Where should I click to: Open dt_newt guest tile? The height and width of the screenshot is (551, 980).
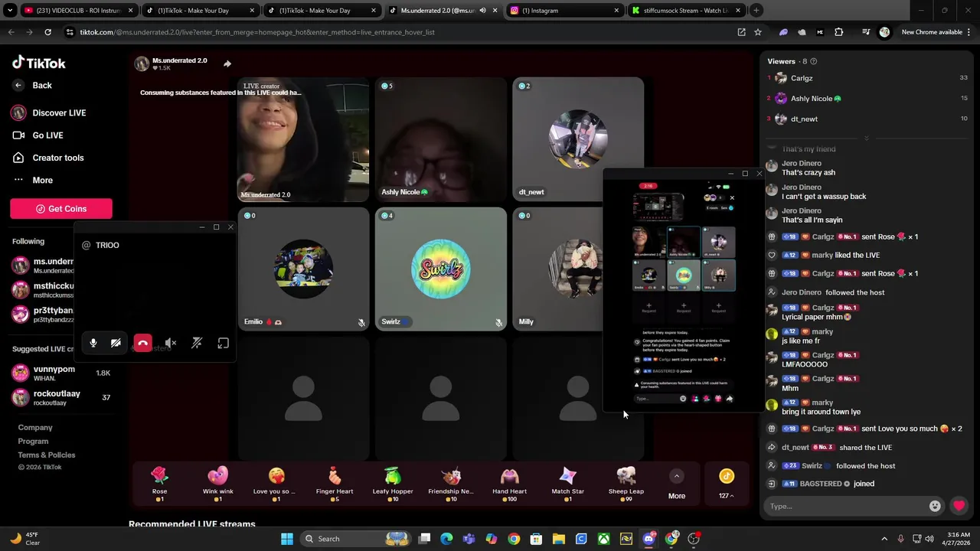[578, 139]
